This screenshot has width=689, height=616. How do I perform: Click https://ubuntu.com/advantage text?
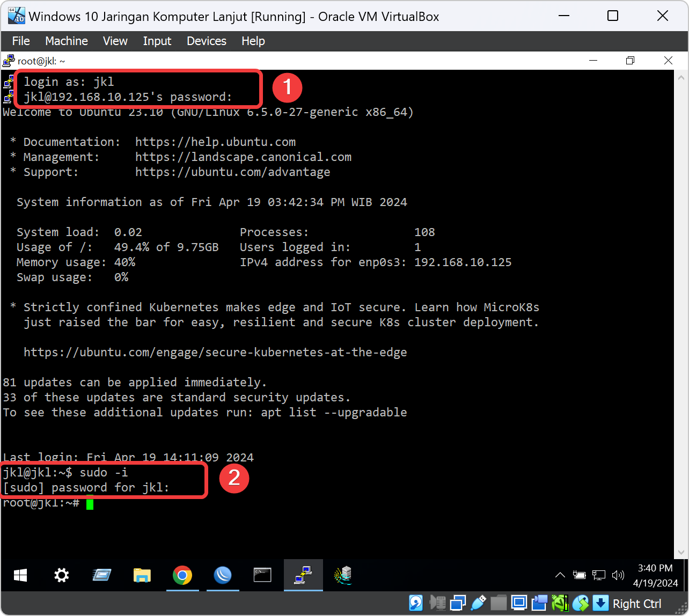pos(233,172)
